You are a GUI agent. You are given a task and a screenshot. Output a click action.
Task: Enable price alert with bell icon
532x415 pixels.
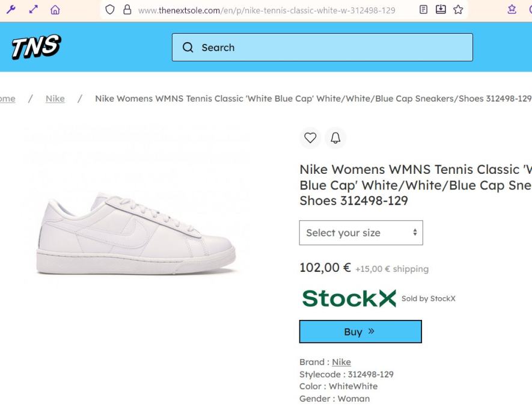[335, 138]
